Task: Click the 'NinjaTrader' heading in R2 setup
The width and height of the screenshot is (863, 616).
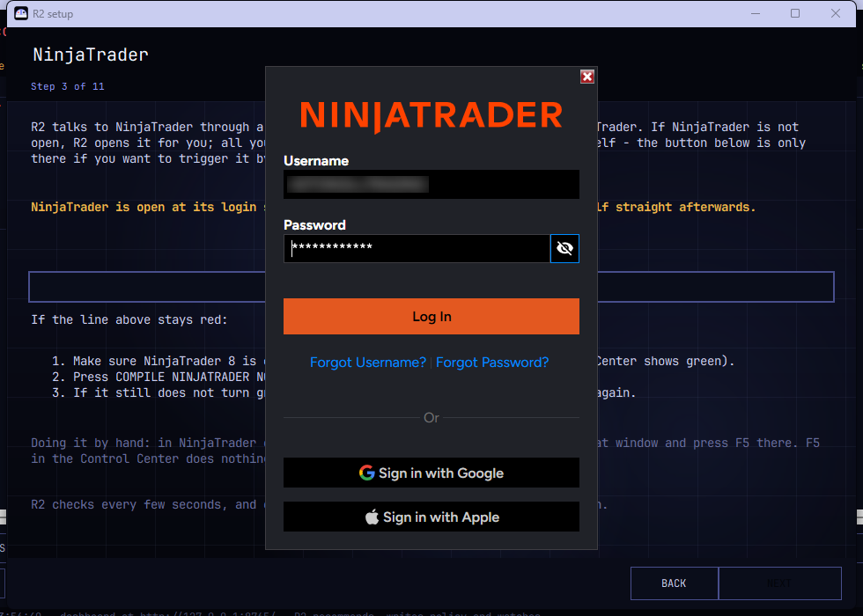Action: (90, 55)
